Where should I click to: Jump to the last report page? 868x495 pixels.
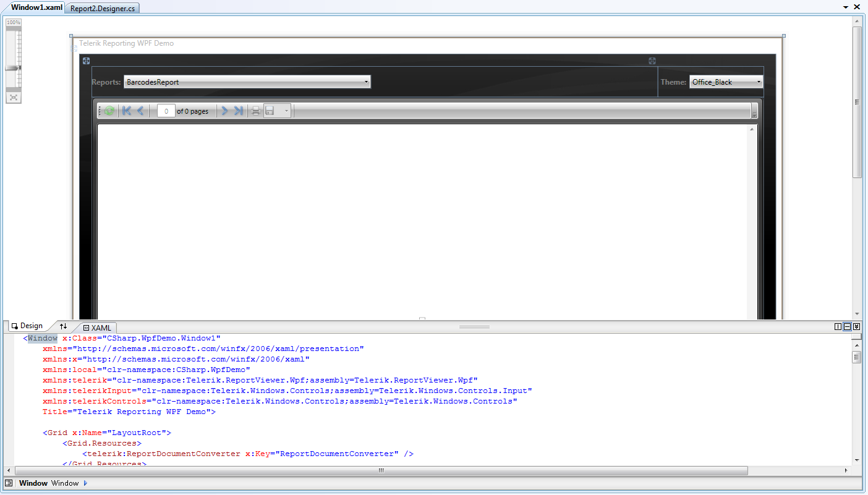tap(239, 111)
